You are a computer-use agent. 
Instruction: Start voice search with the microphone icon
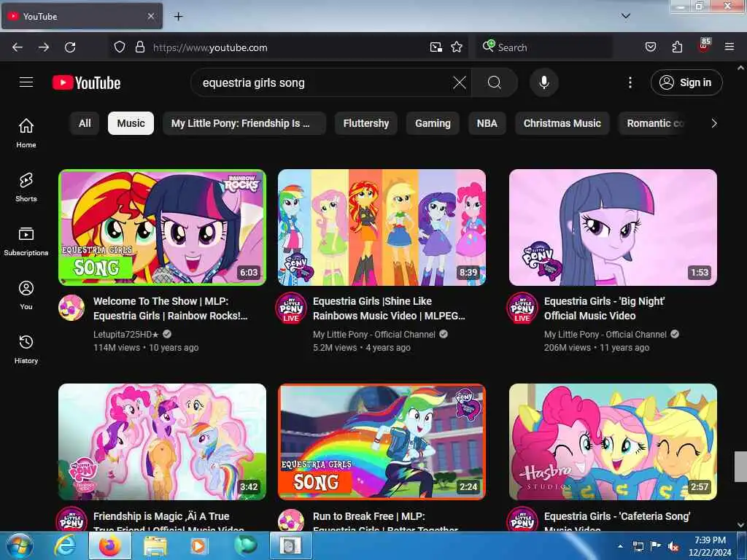pos(543,82)
